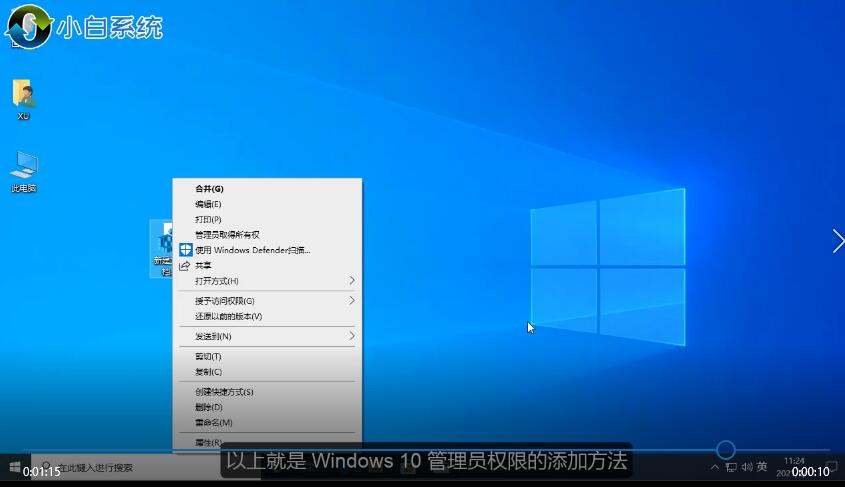Go to next slide with right arrow
This screenshot has height=487, width=845.
[x=836, y=241]
